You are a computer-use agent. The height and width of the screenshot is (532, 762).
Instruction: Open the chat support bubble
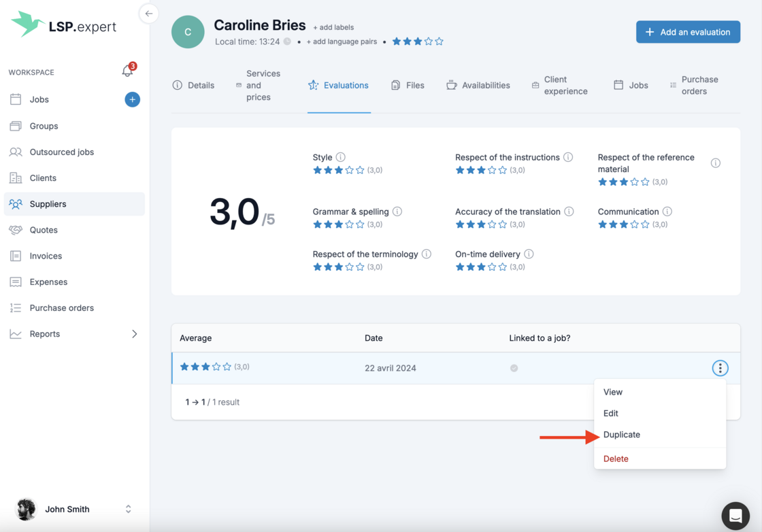735,515
